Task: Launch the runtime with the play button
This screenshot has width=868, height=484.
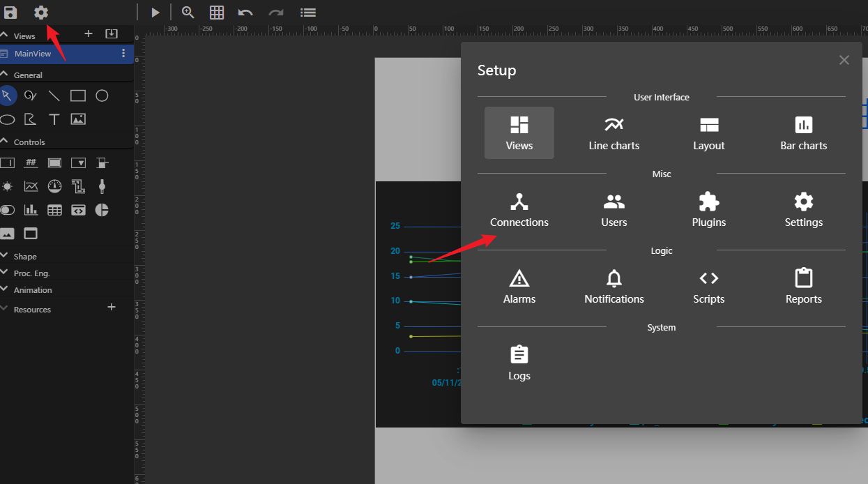Action: tap(155, 12)
